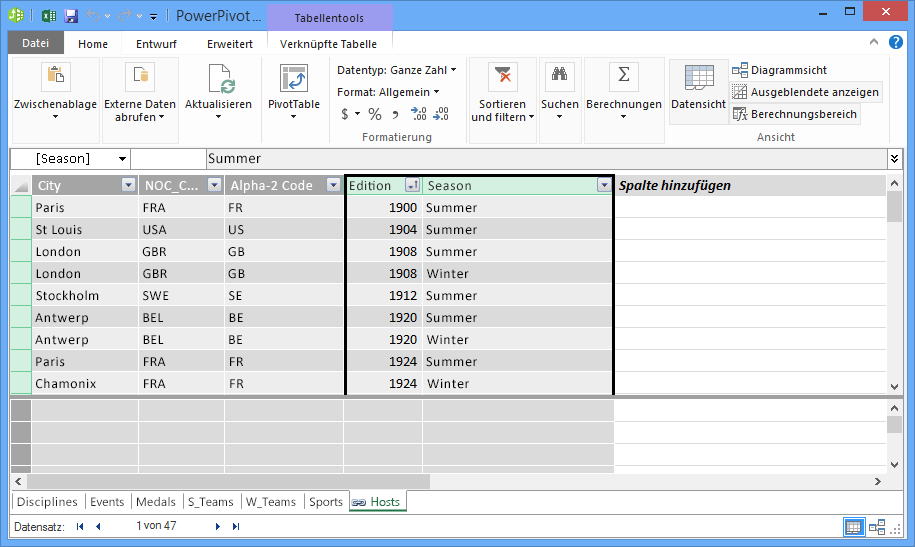This screenshot has width=915, height=547.
Task: Click the calculation area vertical scrollbar thumb
Action: coord(894,424)
